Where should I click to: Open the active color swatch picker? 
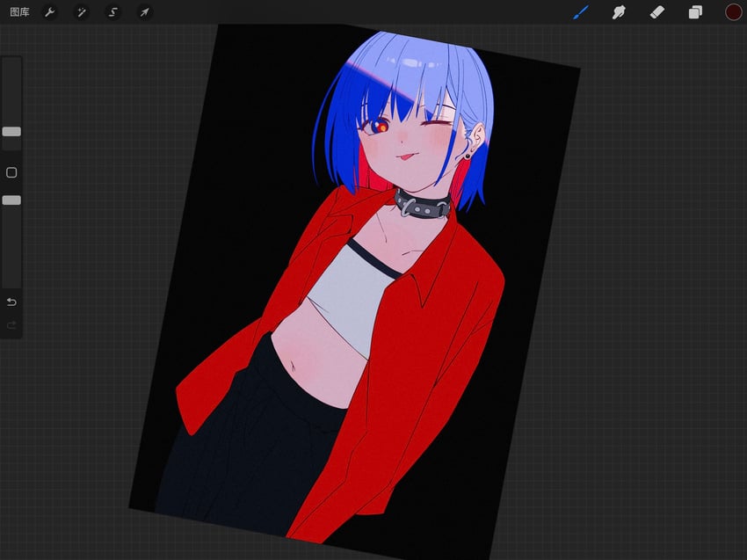(733, 12)
